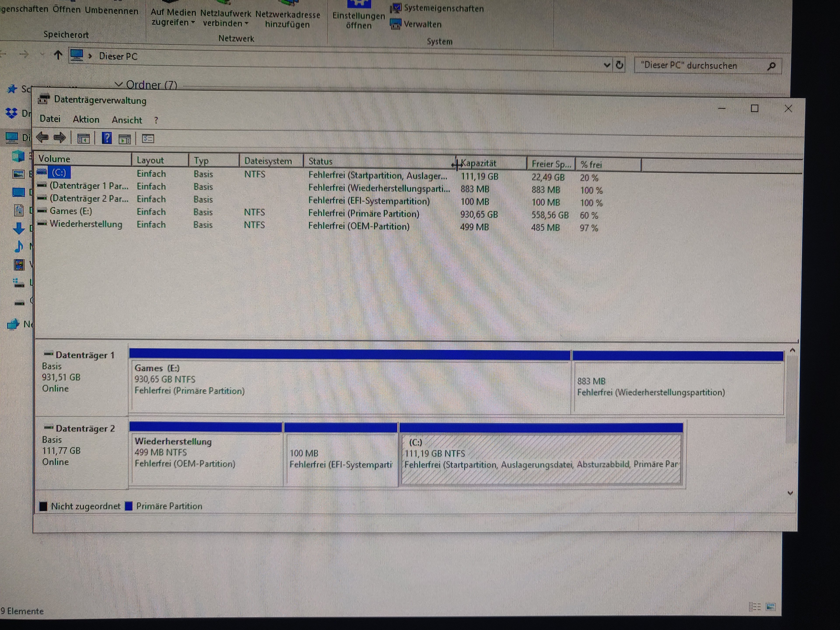Open the Aktion menu
This screenshot has width=840, height=630.
tap(86, 120)
